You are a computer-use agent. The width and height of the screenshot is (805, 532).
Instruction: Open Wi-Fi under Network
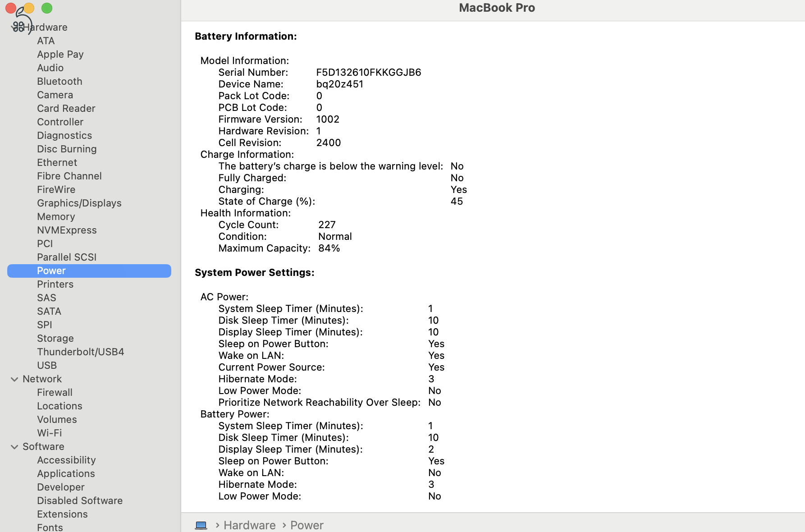50,433
